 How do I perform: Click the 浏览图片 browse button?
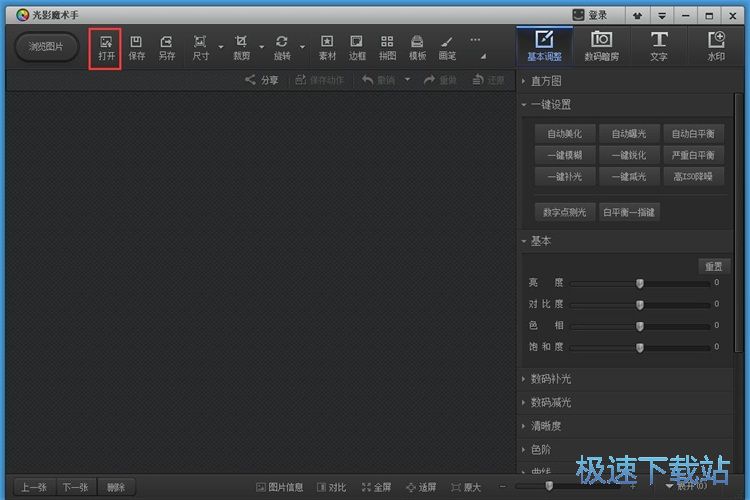46,47
